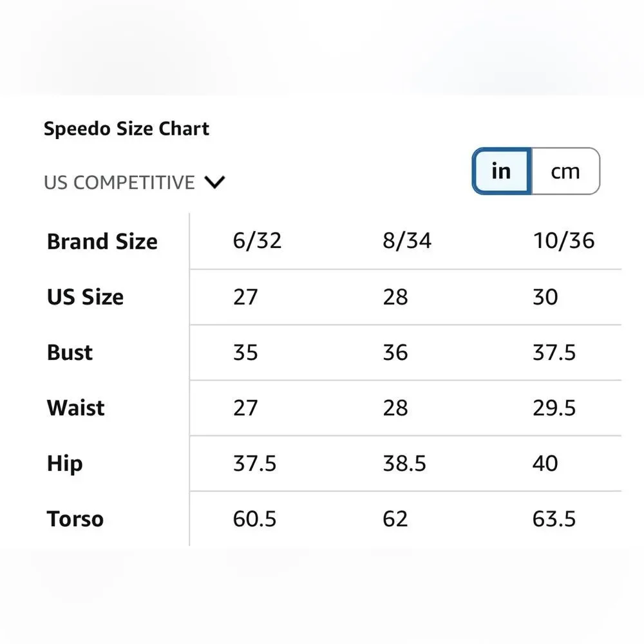Click the chevron beside US COMPETITIVE
Image resolution: width=644 pixels, height=644 pixels.
(x=215, y=182)
